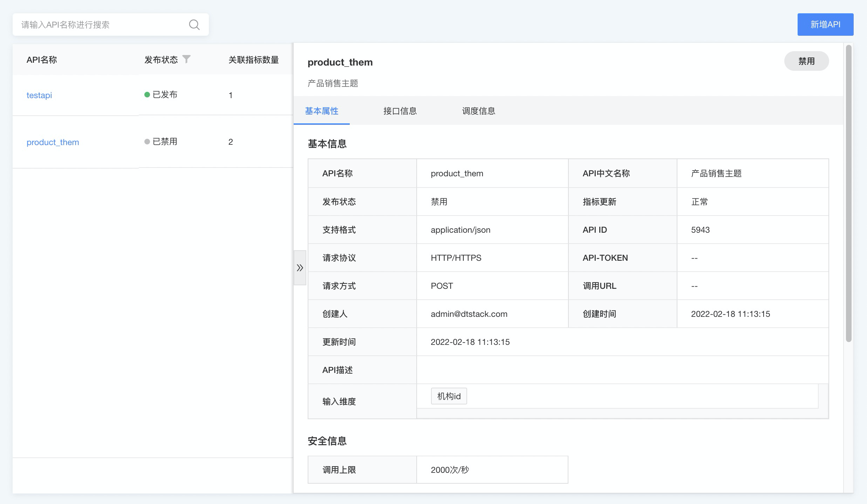The width and height of the screenshot is (867, 504).
Task: Click the 发布状态 value 禁用 in table
Action: [x=439, y=202]
